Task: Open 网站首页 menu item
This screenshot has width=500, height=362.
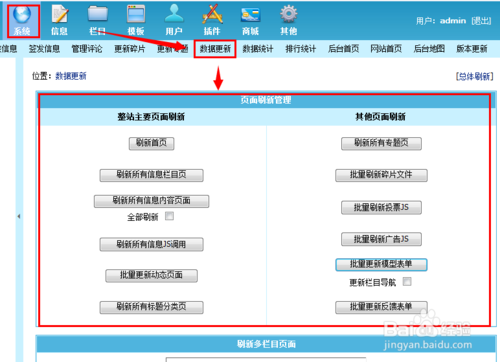Action: [386, 49]
